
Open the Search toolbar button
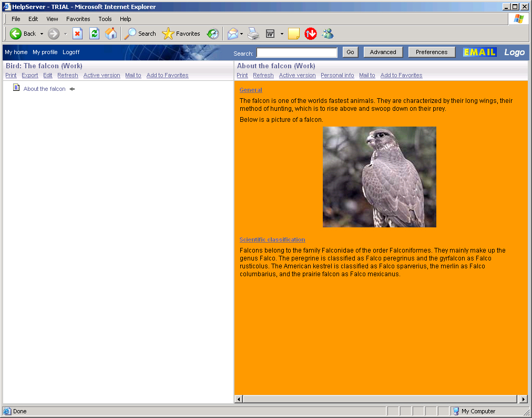point(140,34)
